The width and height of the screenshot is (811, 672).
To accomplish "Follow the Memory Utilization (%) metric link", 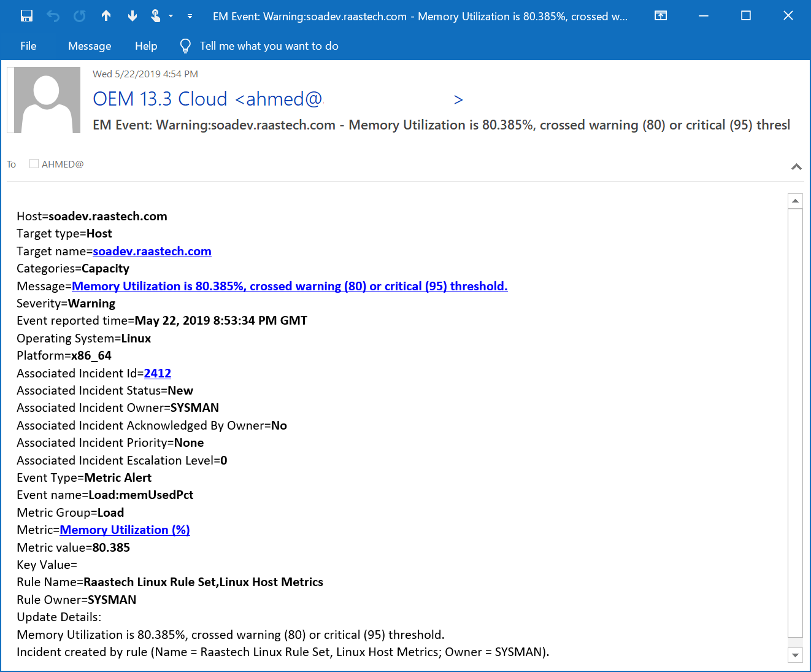I will pyautogui.click(x=125, y=530).
